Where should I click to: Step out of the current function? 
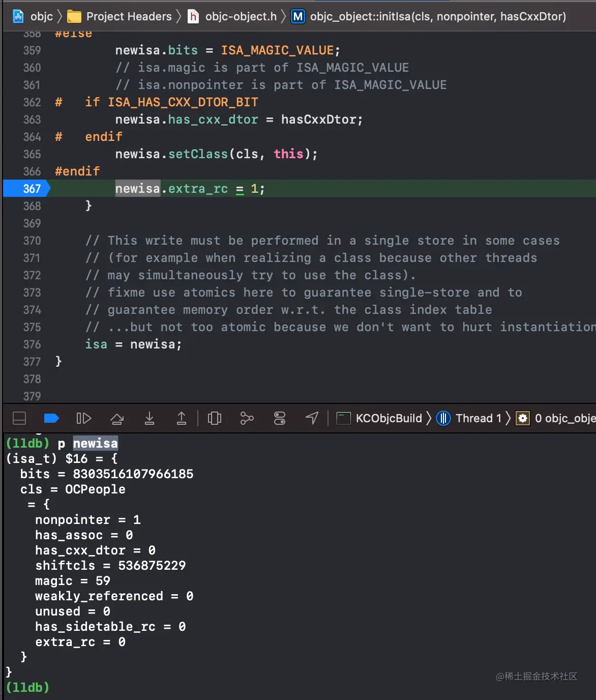tap(181, 418)
